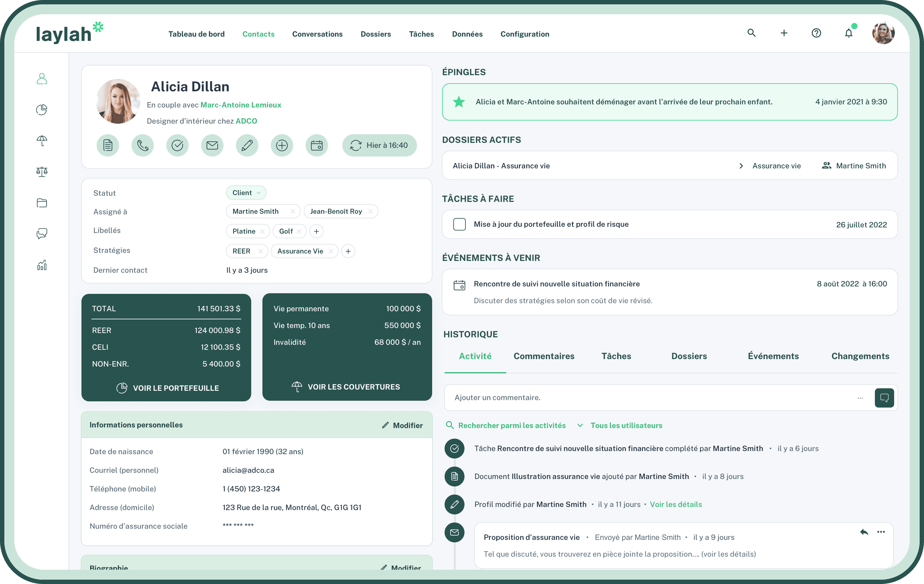
Task: Open the Marc-Antoine Lemieux contact link
Action: [x=241, y=105]
